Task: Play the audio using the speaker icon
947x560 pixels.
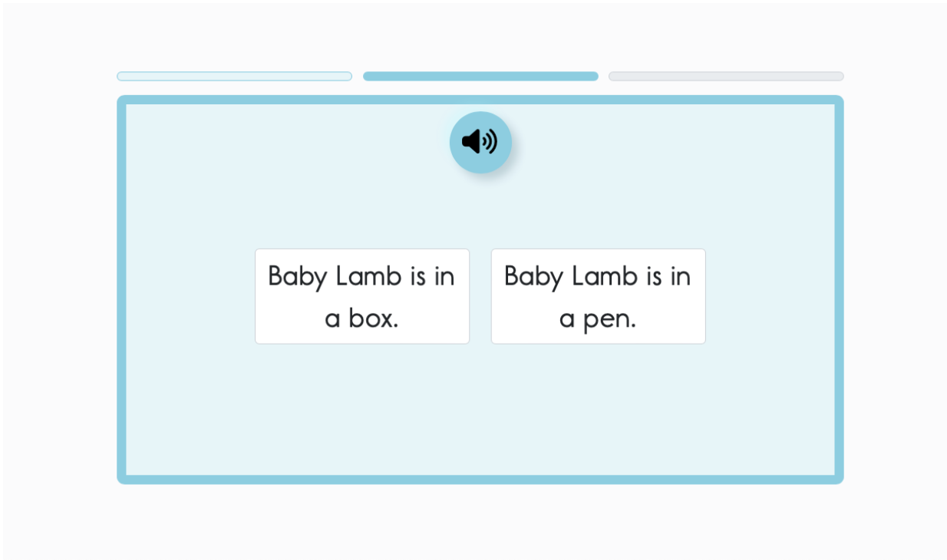Action: point(480,142)
